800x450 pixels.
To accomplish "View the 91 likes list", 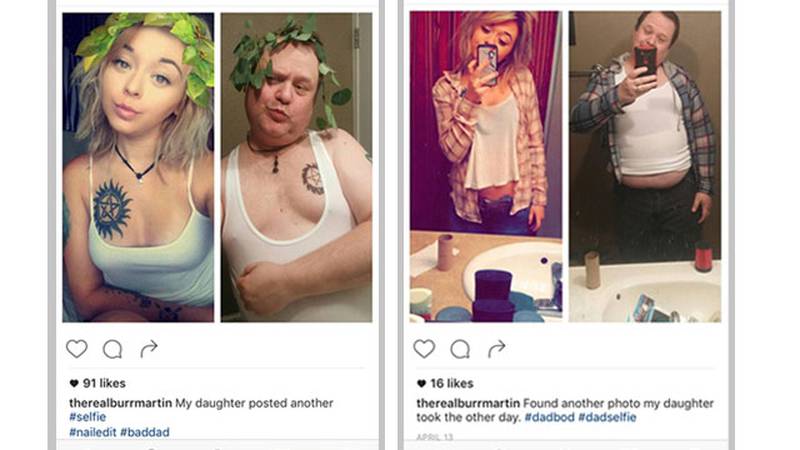I will (104, 383).
